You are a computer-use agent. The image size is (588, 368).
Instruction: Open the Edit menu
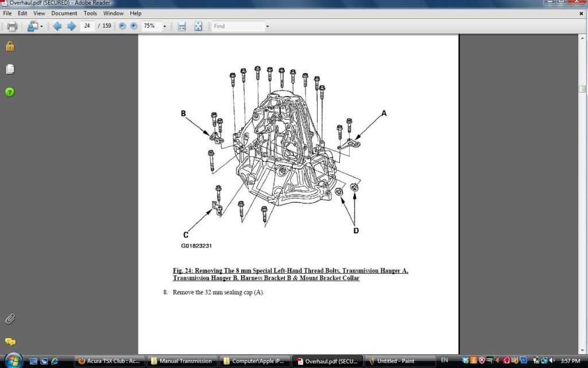pyautogui.click(x=22, y=13)
